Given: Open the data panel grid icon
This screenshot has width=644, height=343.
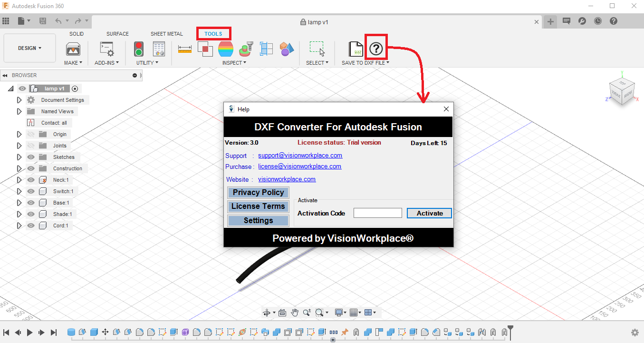Looking at the screenshot, I should (6, 21).
